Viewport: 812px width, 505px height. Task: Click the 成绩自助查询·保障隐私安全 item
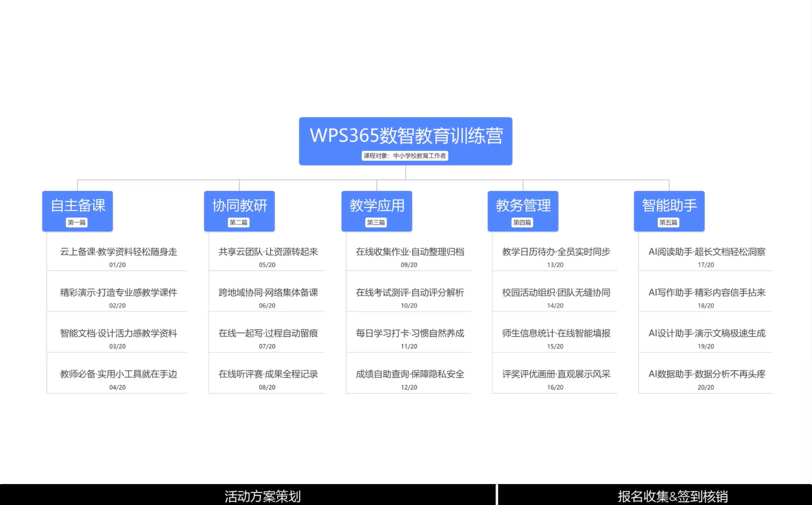point(410,374)
